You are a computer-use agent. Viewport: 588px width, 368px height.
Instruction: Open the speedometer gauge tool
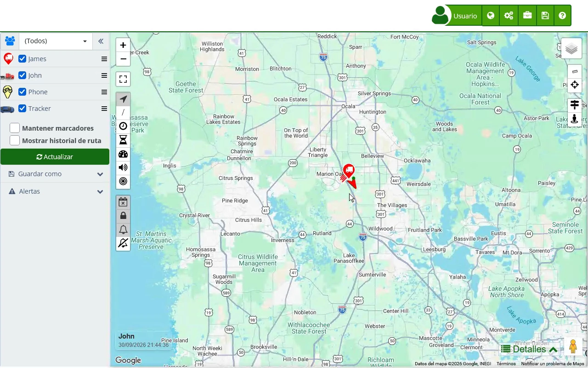(x=123, y=154)
